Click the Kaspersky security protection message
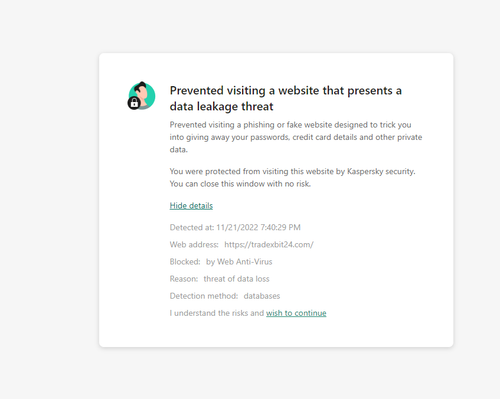 292,171
